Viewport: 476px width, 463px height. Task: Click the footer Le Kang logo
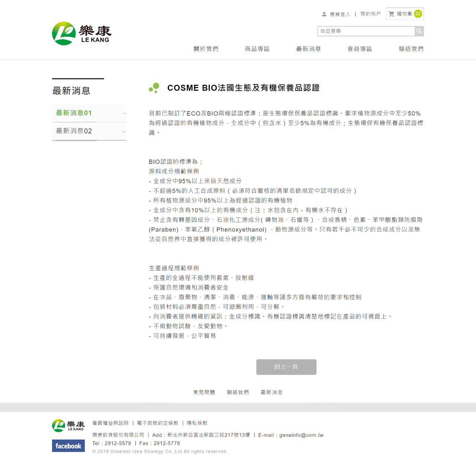(x=68, y=425)
